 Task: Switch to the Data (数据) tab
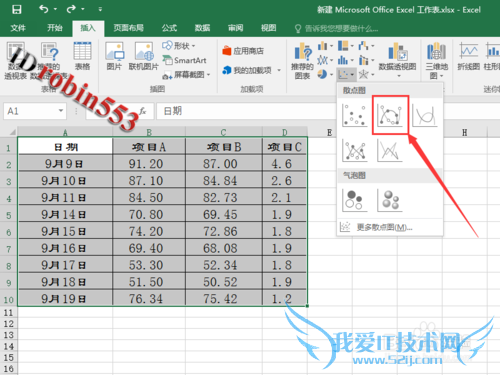202,28
